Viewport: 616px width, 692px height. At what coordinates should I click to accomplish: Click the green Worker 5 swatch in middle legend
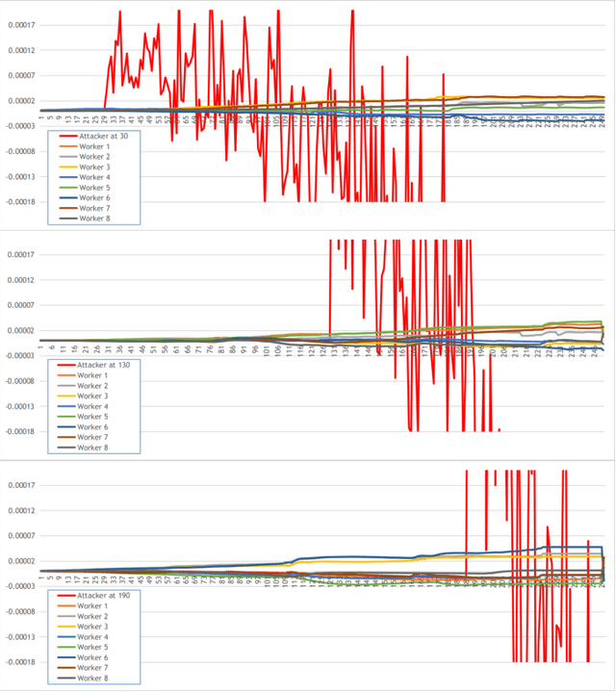(67, 417)
